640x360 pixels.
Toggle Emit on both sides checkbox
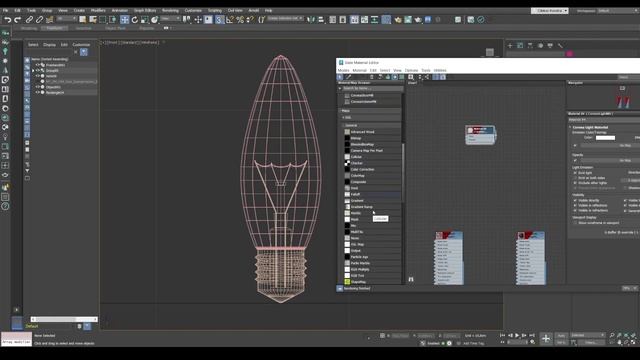pos(575,178)
